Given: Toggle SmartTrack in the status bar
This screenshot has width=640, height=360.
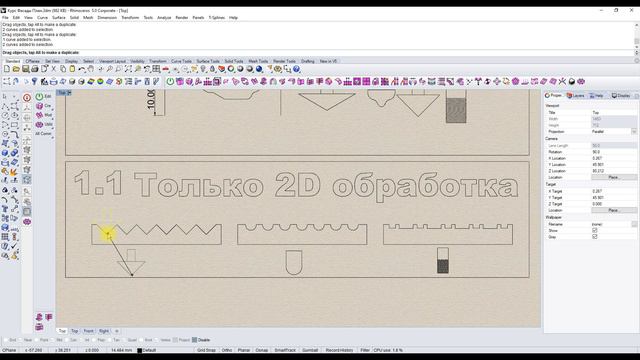Looking at the screenshot, I should [285, 350].
